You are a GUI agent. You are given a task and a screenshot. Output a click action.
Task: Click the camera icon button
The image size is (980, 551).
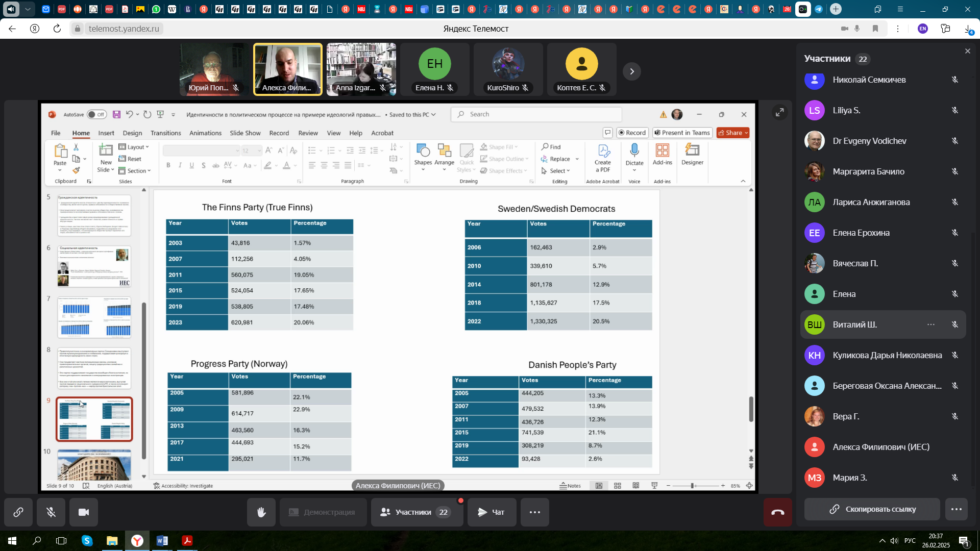[x=84, y=512]
